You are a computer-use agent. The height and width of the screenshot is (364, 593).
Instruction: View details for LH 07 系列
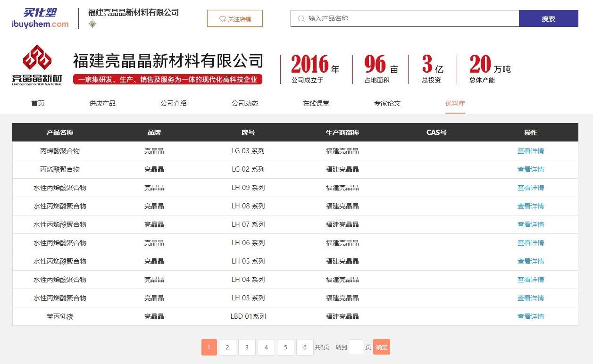(531, 224)
